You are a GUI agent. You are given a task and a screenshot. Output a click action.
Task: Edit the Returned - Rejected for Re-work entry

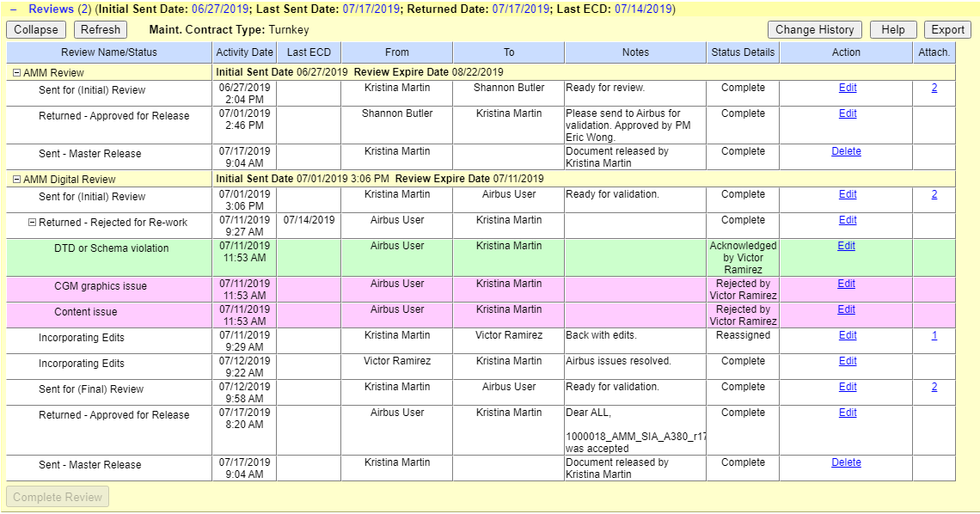[848, 220]
